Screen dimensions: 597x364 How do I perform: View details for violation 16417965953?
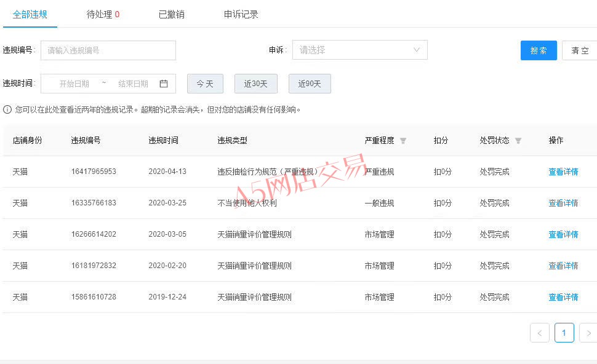(563, 172)
